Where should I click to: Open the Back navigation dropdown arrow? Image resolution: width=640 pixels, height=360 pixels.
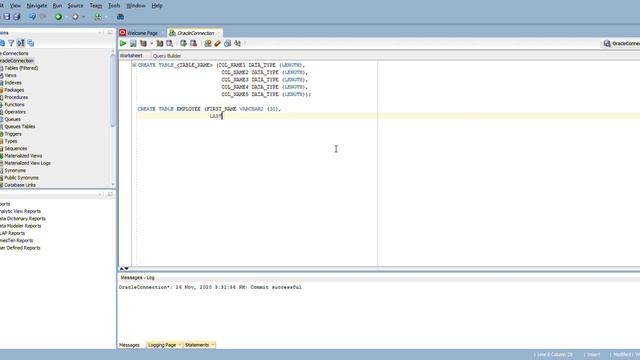67,17
